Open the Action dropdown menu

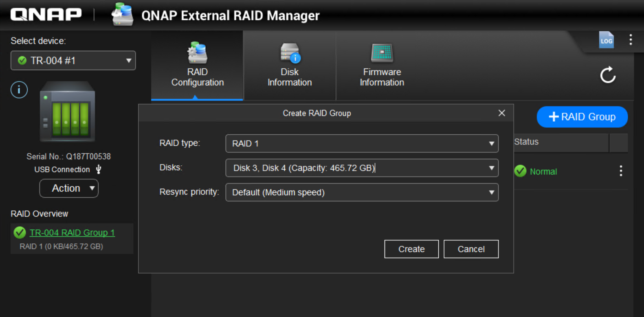tap(69, 188)
